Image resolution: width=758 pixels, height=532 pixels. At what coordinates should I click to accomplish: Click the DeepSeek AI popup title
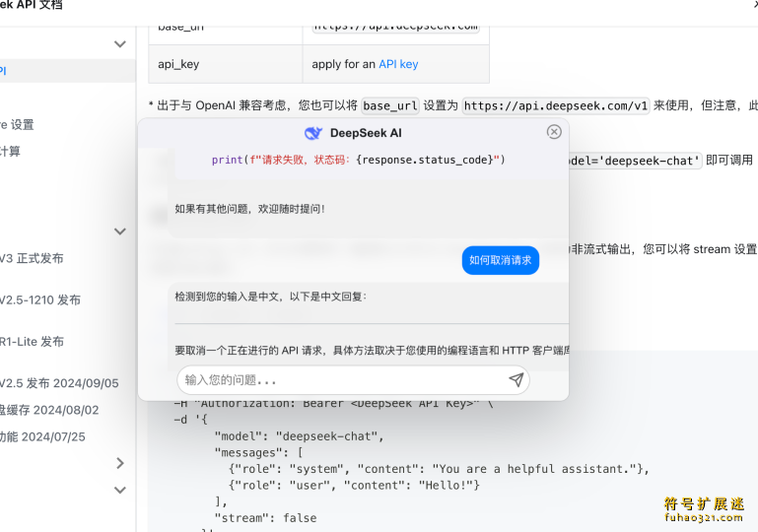[366, 133]
